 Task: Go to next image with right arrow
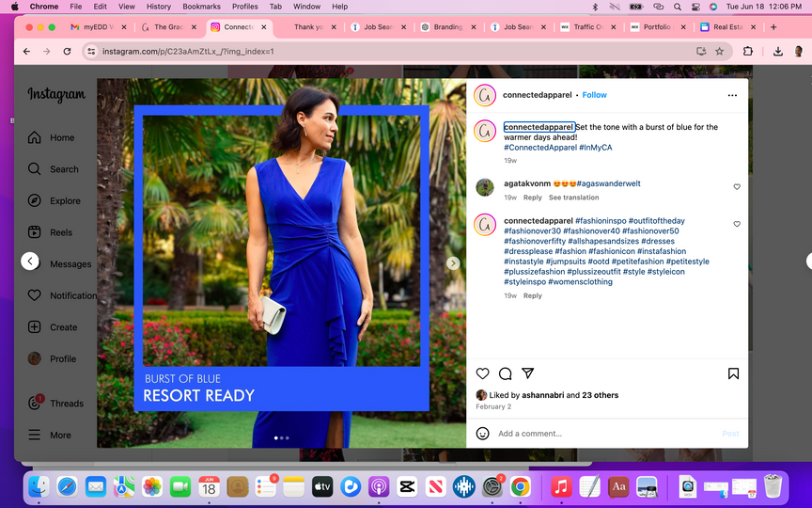coord(453,263)
